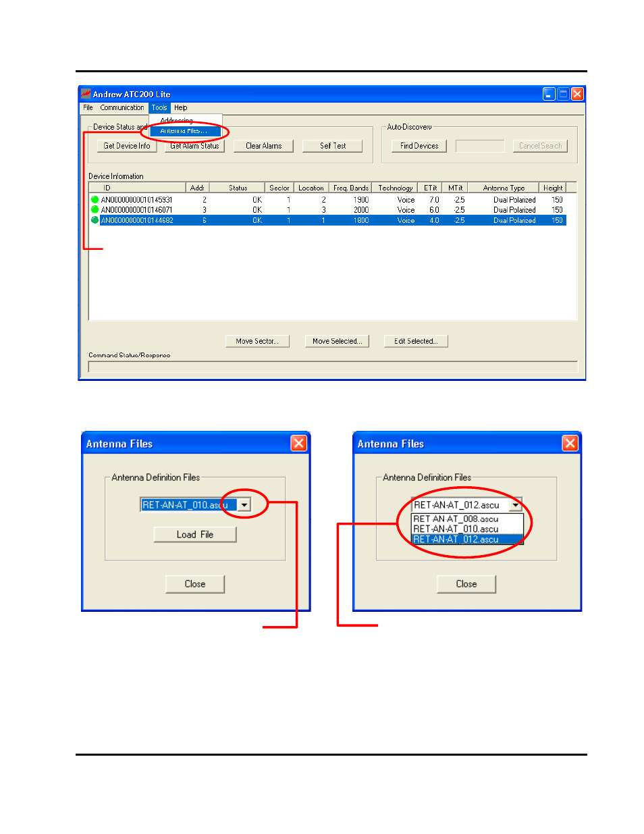The height and width of the screenshot is (834, 644).
Task: Select RET-AN-AT_010.ascu from dropdown list
Action: point(467,529)
